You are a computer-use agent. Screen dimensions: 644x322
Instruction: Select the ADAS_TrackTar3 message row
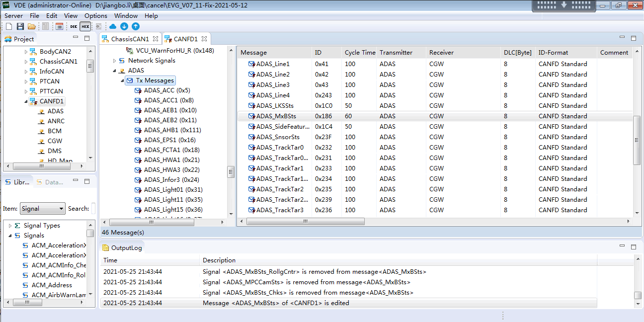(x=435, y=210)
